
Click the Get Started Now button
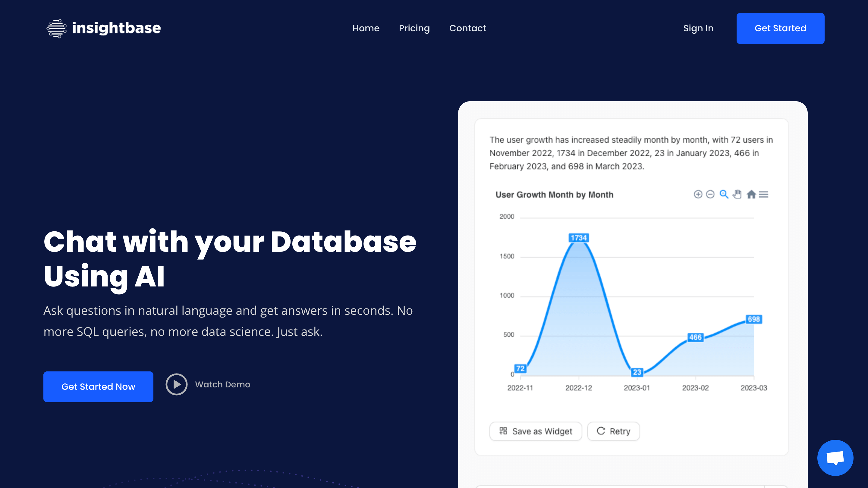click(x=98, y=386)
